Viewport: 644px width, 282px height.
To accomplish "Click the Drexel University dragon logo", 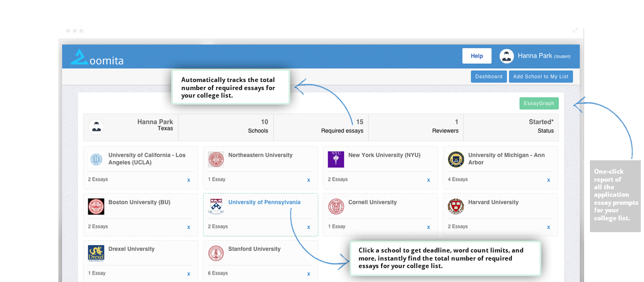I will 96,253.
